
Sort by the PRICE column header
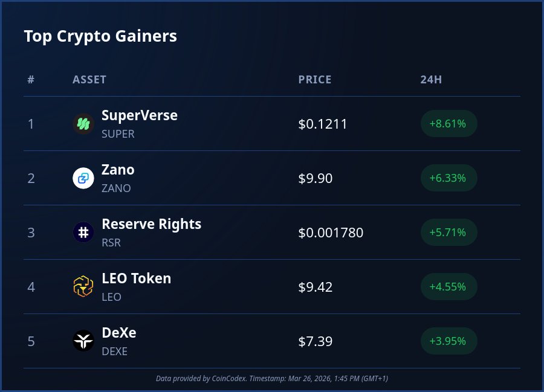point(315,80)
